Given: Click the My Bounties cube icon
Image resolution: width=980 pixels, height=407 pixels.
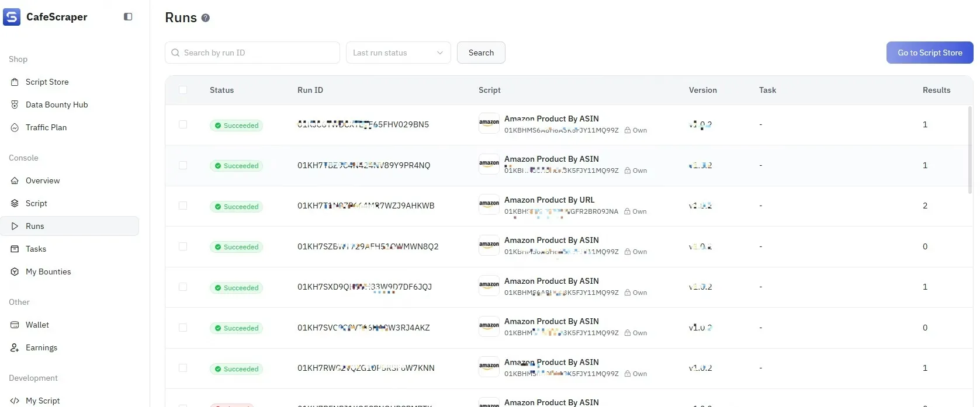Looking at the screenshot, I should pos(15,272).
